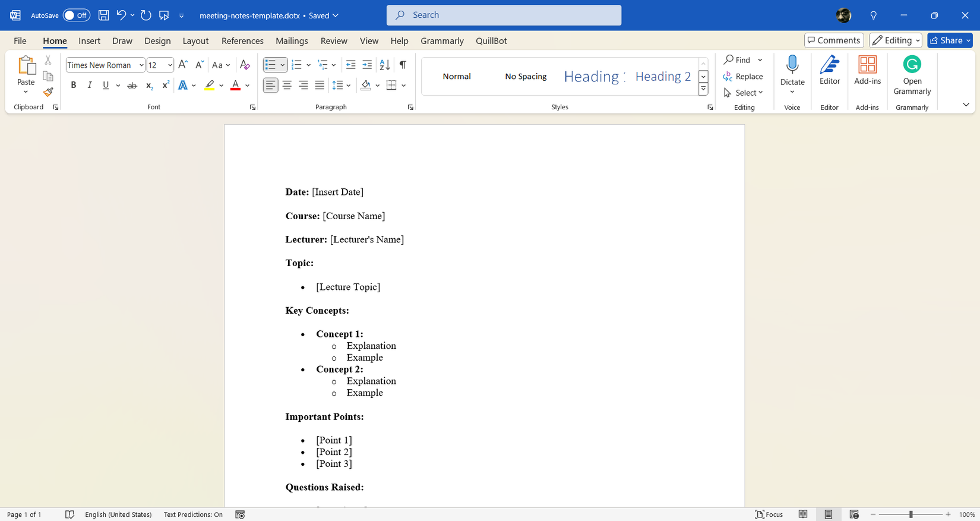The image size is (980, 521).
Task: Expand the Styles gallery more arrow
Action: point(703,89)
